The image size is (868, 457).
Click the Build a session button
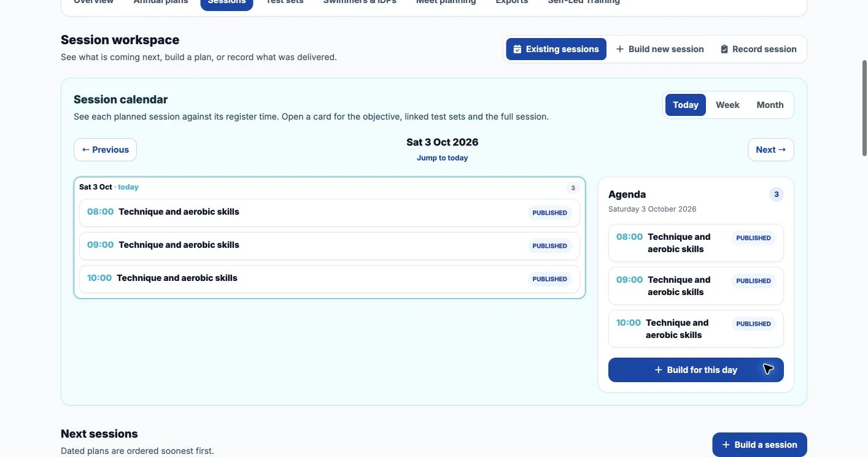(x=759, y=445)
